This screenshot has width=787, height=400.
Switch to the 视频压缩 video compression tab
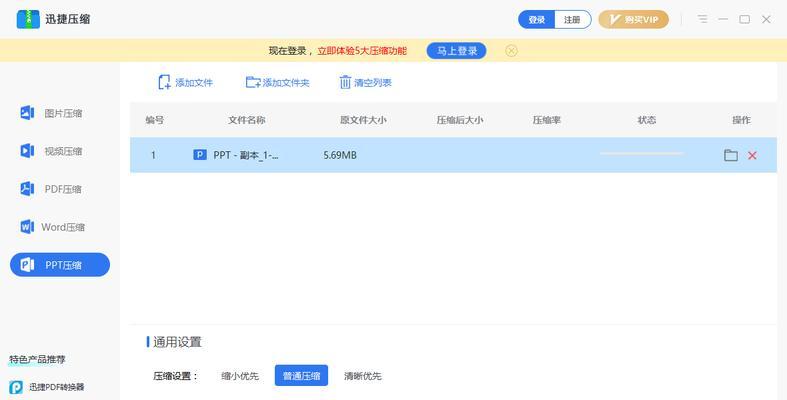pos(60,151)
